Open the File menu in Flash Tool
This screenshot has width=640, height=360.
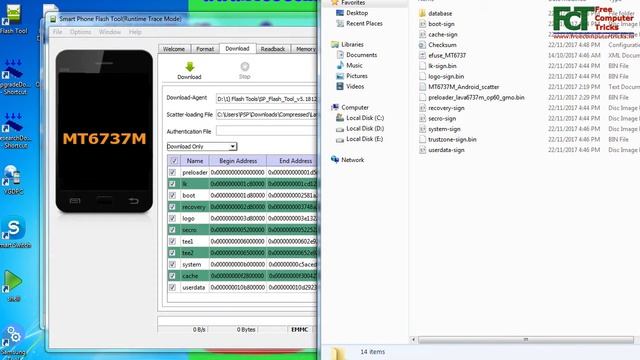(x=58, y=32)
